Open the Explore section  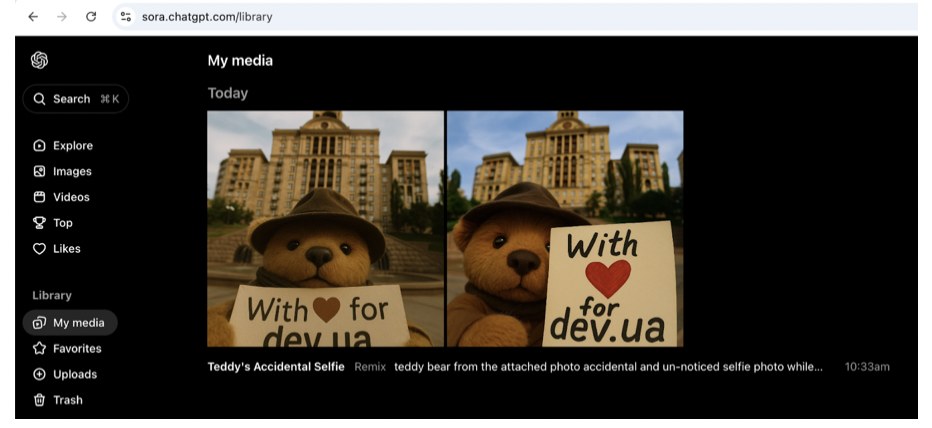[x=64, y=146]
